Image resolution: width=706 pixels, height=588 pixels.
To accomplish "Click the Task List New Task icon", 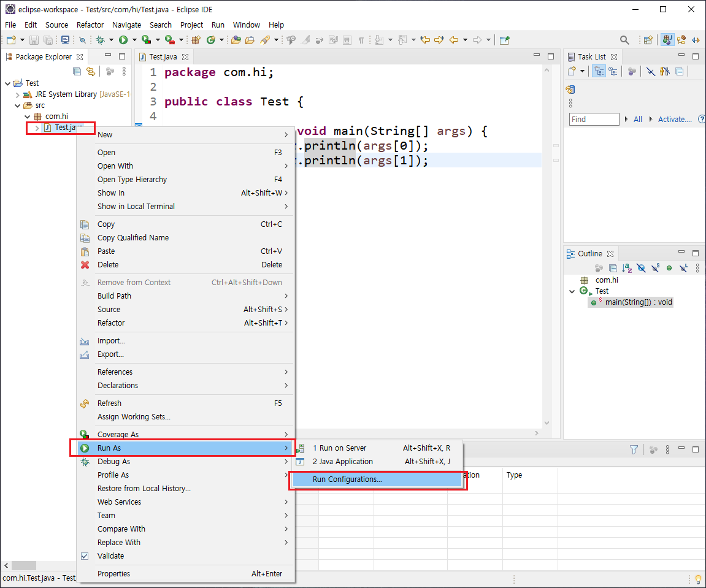I will tap(572, 71).
